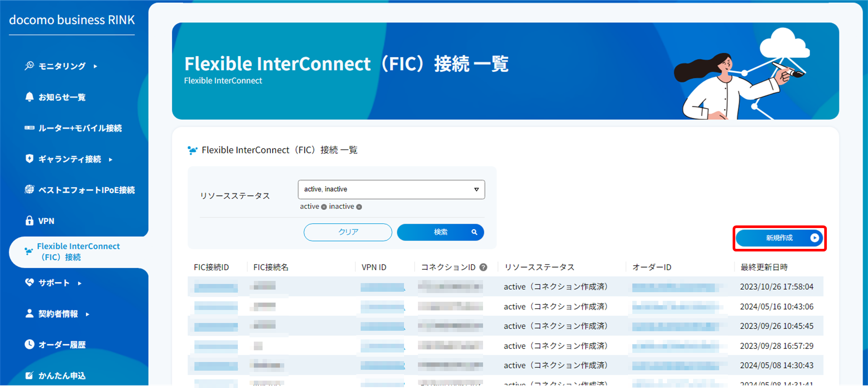Open FIC接続ID link in 2023/10/26 row
The image size is (868, 388).
[216, 287]
